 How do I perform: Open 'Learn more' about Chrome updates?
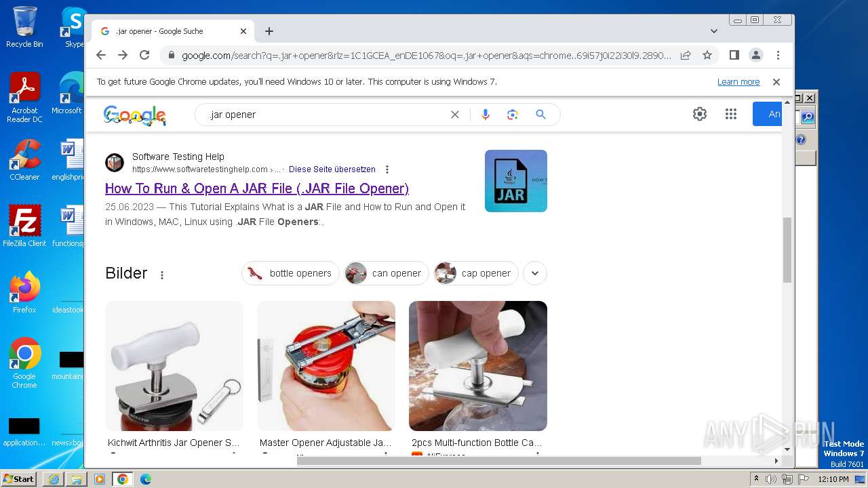point(738,81)
